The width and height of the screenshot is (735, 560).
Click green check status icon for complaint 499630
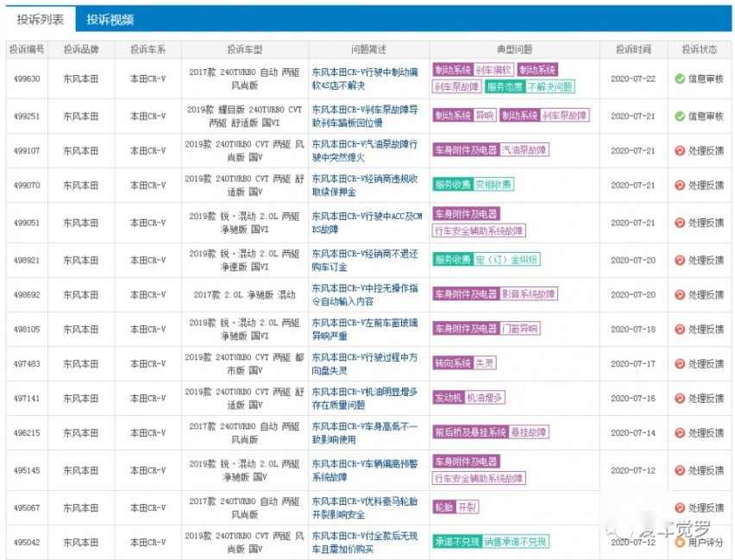[680, 79]
